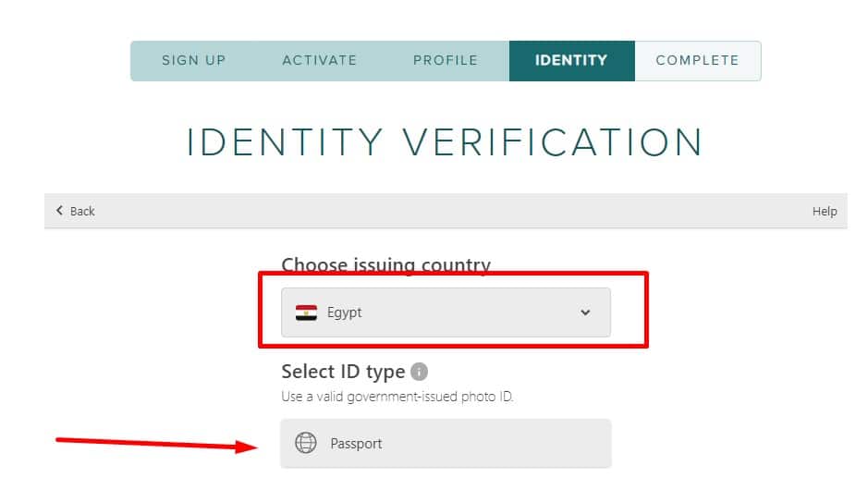Click the 'Egypt' text in the country field
Screen dimensions: 868x502
(x=345, y=312)
